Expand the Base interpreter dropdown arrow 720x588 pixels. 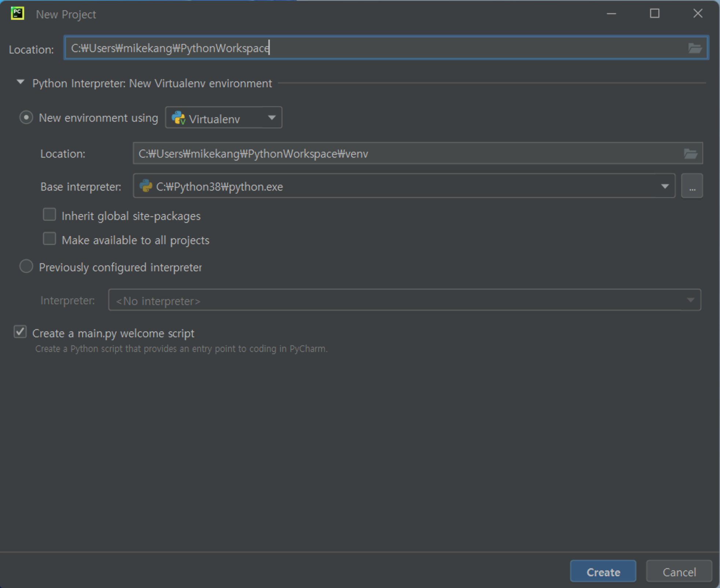click(665, 186)
